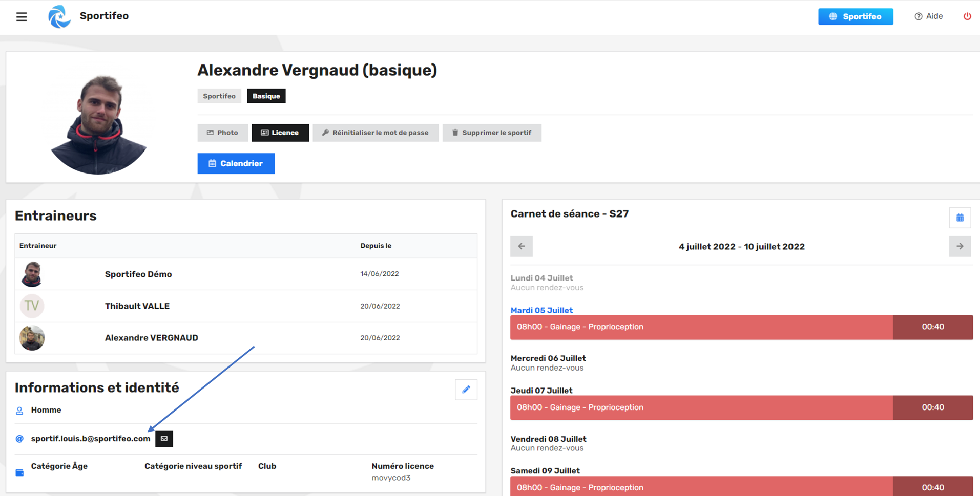Viewport: 980px width, 496px height.
Task: Click the 20/06/2022 date in Thibault VALLE's row
Action: point(380,306)
